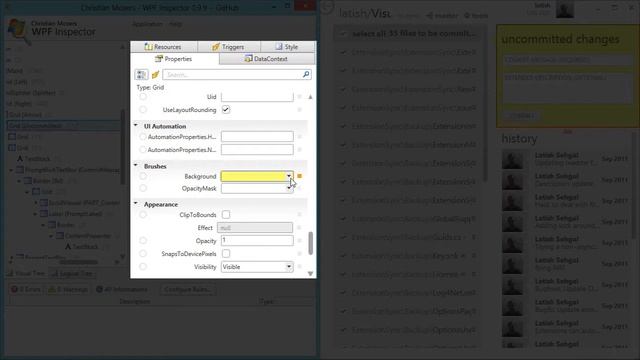Click the magnifier icon in search field
This screenshot has width=640, height=360.
[306, 74]
